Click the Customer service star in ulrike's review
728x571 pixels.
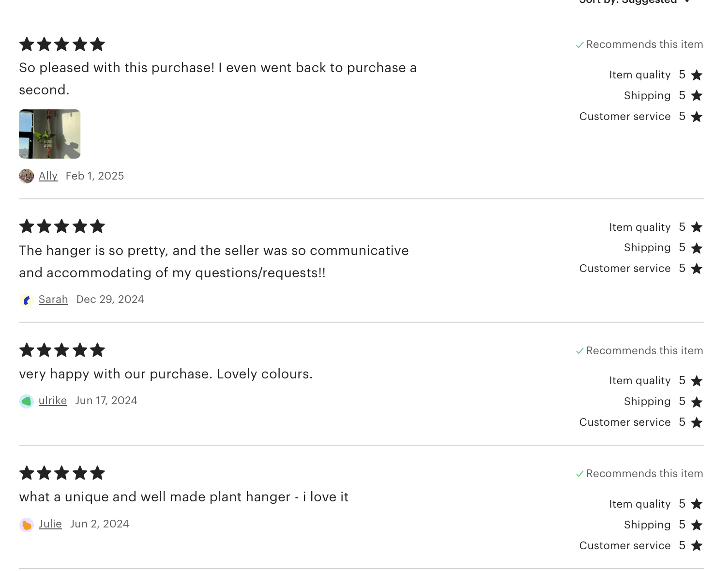click(x=697, y=422)
